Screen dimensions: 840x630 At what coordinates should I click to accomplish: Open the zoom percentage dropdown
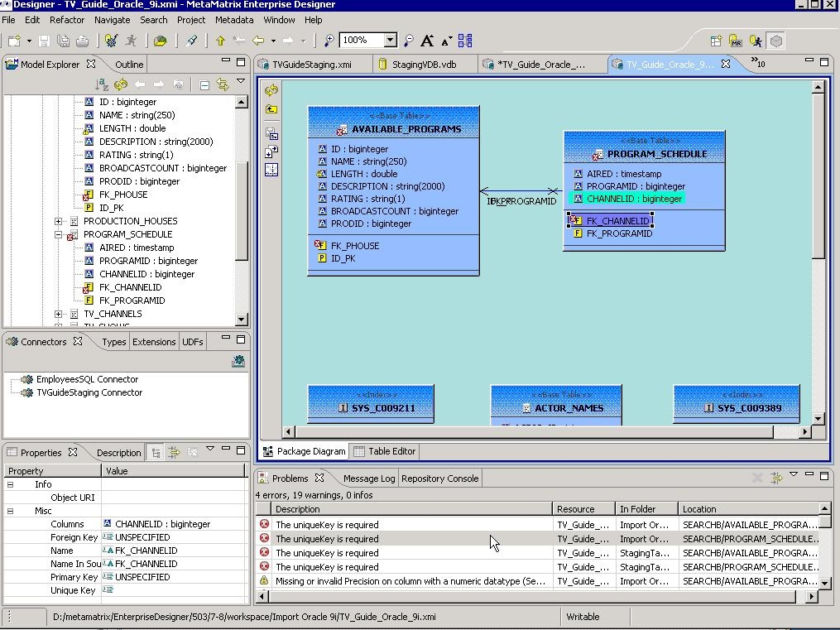coord(390,41)
